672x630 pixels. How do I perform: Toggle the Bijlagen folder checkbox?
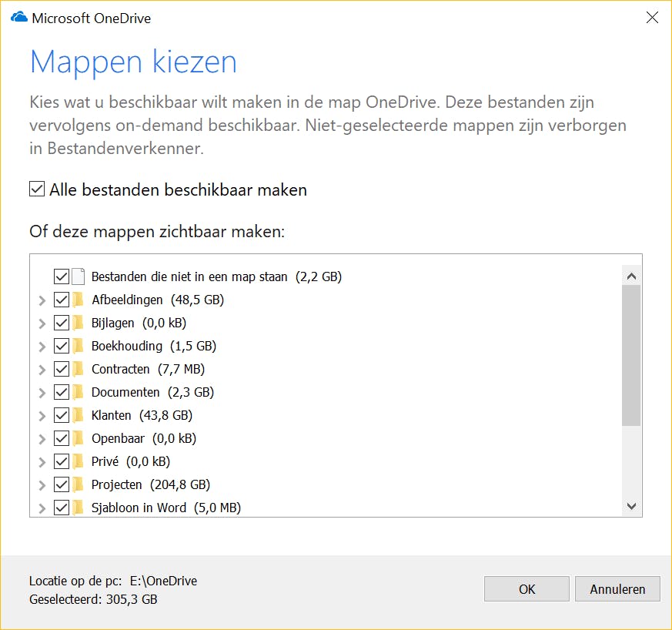[62, 323]
